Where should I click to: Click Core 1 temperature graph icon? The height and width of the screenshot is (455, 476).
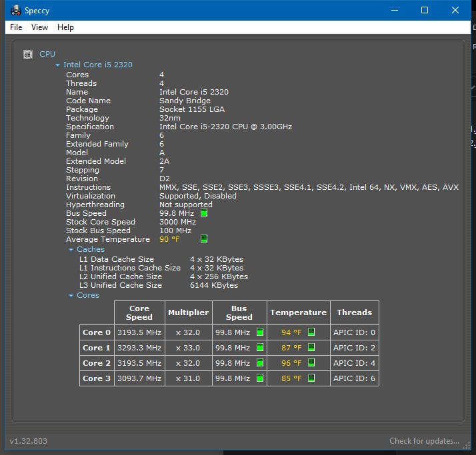coord(311,347)
